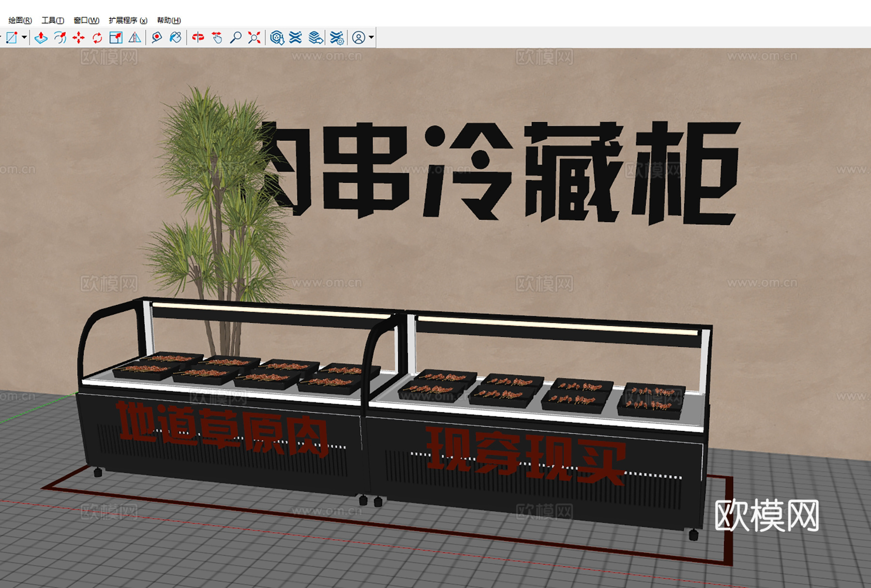
Task: Open the Extension Warehouse icon
Action: tap(296, 38)
